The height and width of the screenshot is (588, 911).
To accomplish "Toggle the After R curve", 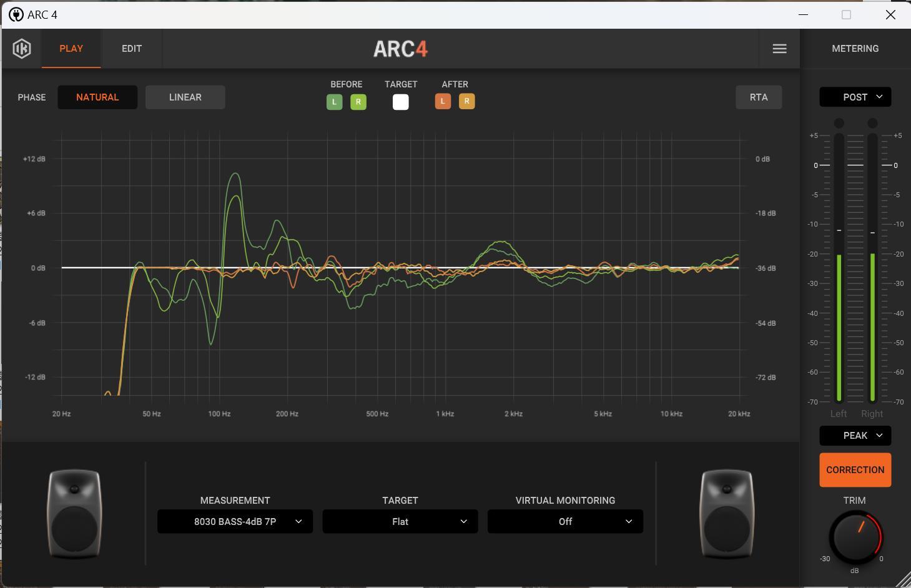I will pos(467,101).
